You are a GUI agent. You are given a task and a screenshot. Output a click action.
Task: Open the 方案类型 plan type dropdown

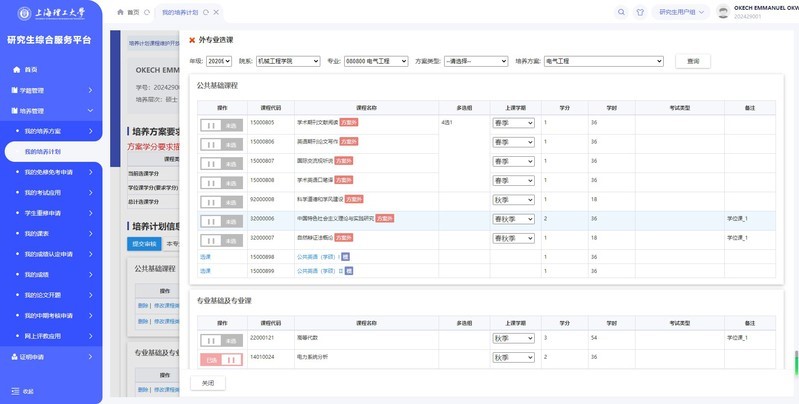coord(476,61)
